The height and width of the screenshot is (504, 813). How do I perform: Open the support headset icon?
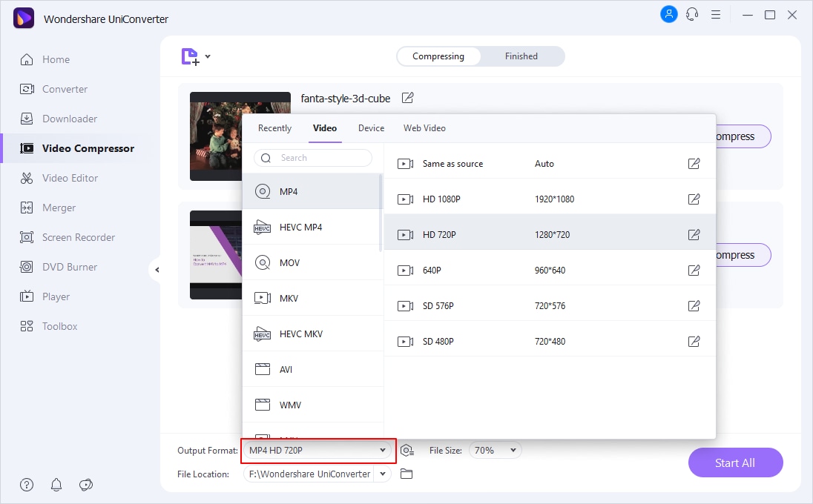(x=692, y=15)
